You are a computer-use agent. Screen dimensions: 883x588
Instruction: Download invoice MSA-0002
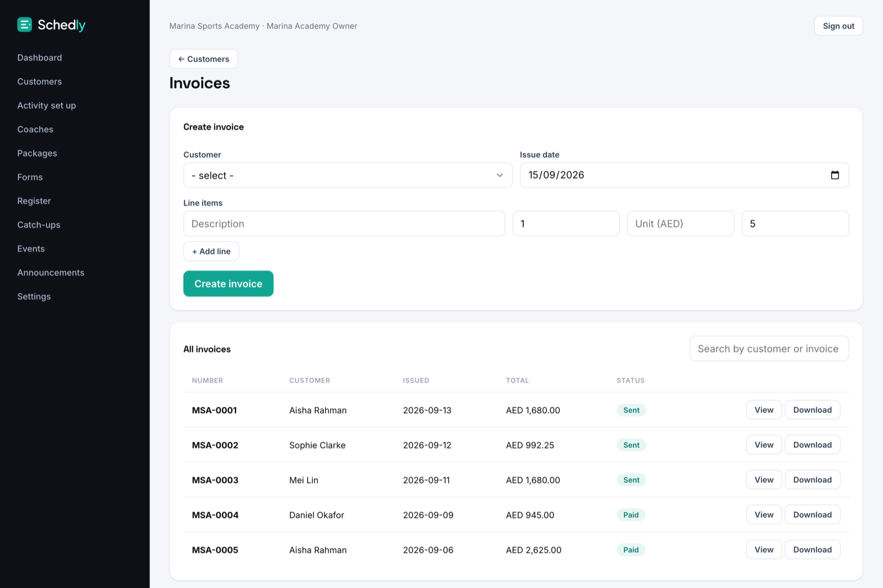coord(812,445)
